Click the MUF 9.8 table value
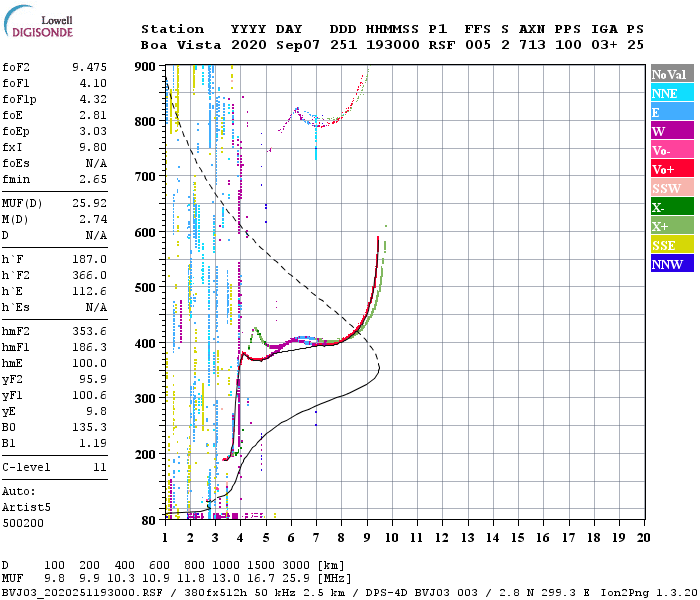Viewport: 700px width, 600px height. click(54, 579)
